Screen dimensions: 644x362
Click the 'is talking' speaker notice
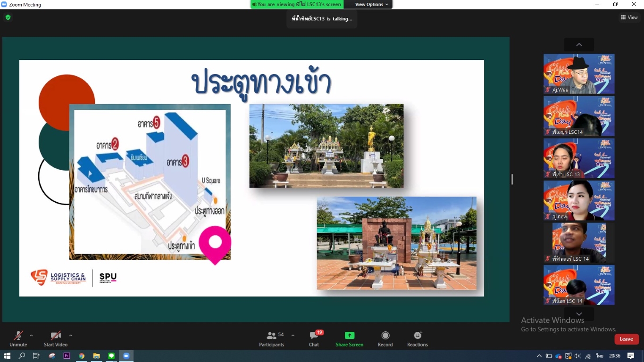click(x=322, y=19)
